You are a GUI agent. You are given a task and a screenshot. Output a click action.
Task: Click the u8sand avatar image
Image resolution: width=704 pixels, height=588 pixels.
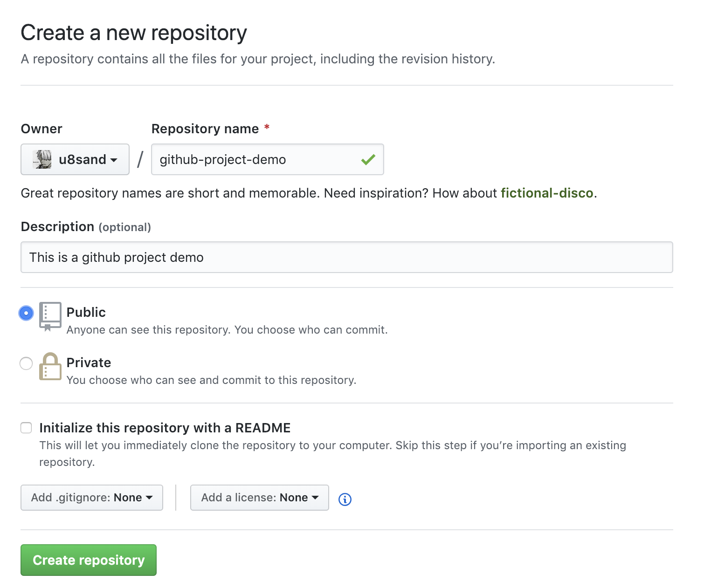click(x=42, y=159)
